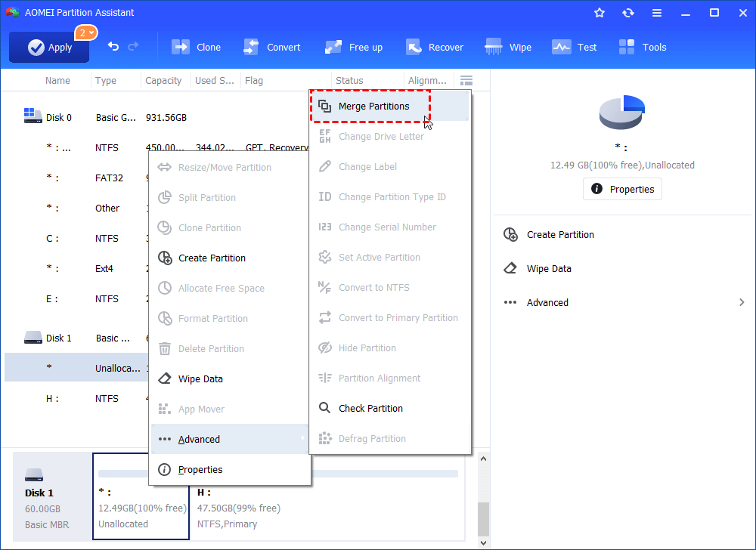
Task: Open the Clone toolbar menu
Action: pos(197,47)
